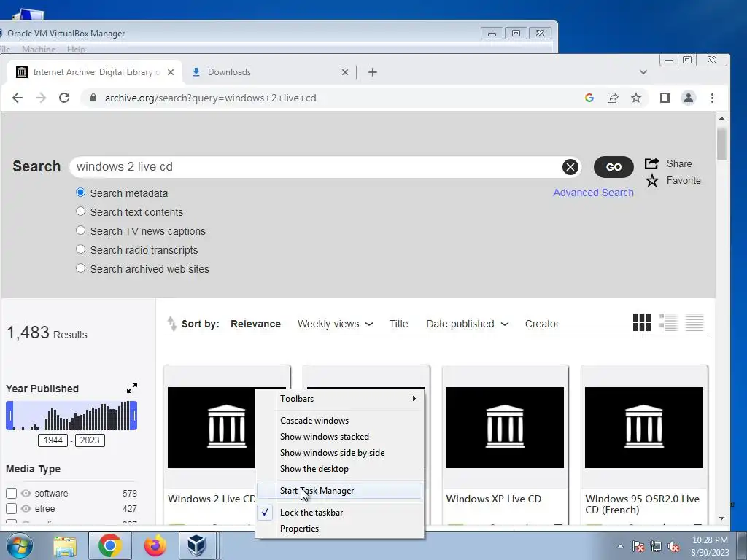Reload the archive.org page
Image resolution: width=747 pixels, height=560 pixels.
(x=64, y=98)
